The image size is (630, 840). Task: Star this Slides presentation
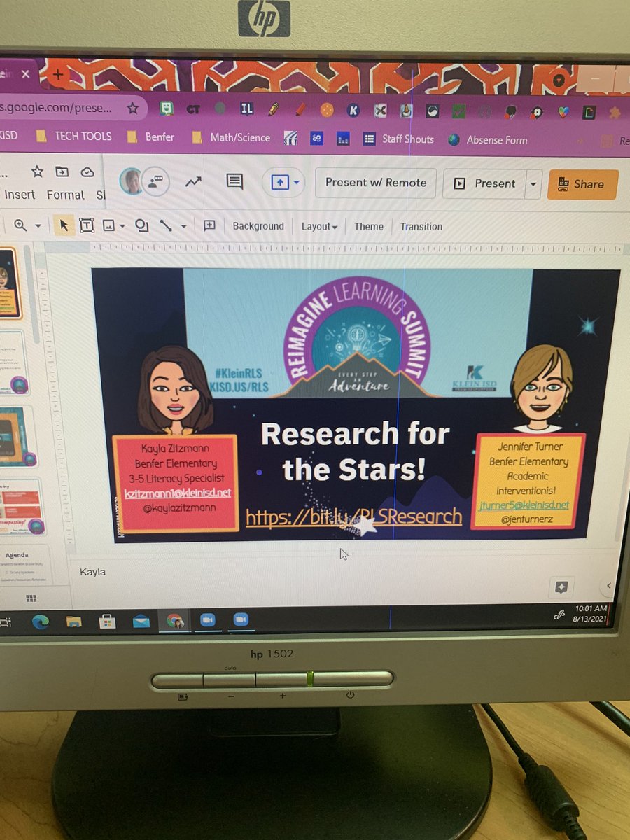[x=38, y=171]
